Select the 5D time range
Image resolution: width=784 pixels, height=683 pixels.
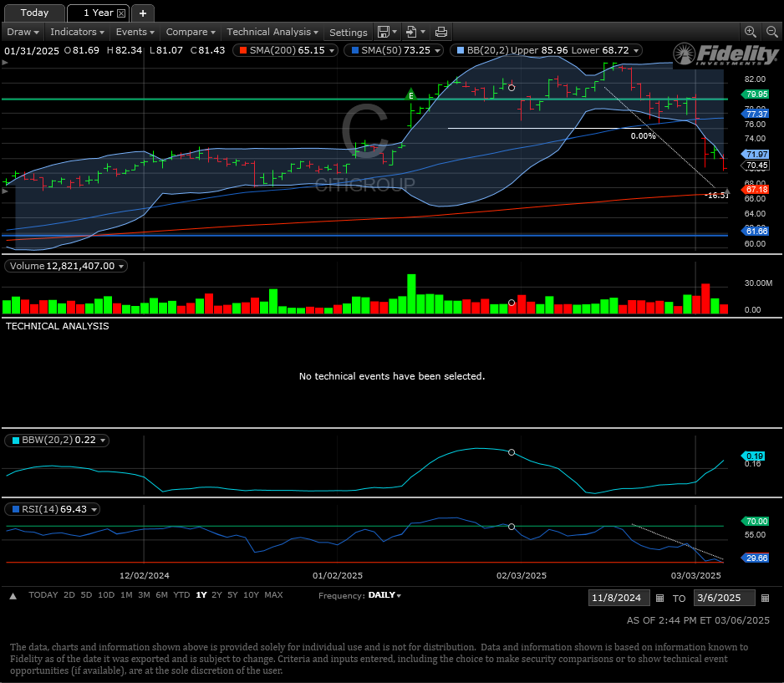(86, 595)
